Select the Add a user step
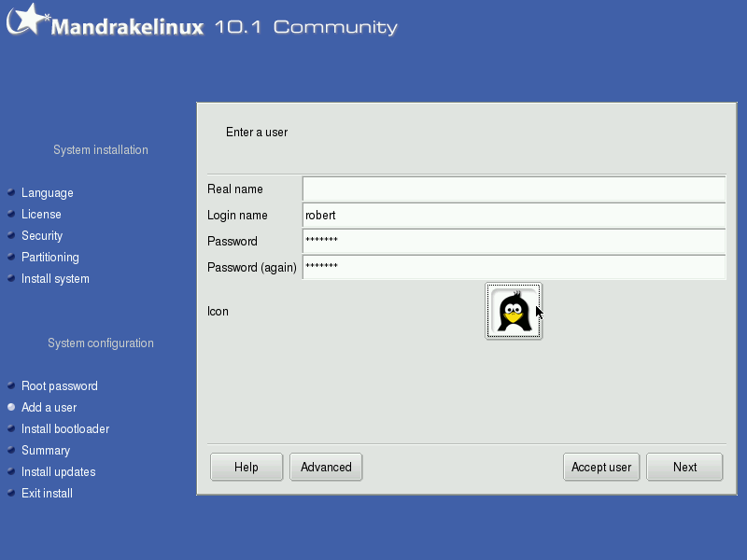747x560 pixels. [49, 407]
